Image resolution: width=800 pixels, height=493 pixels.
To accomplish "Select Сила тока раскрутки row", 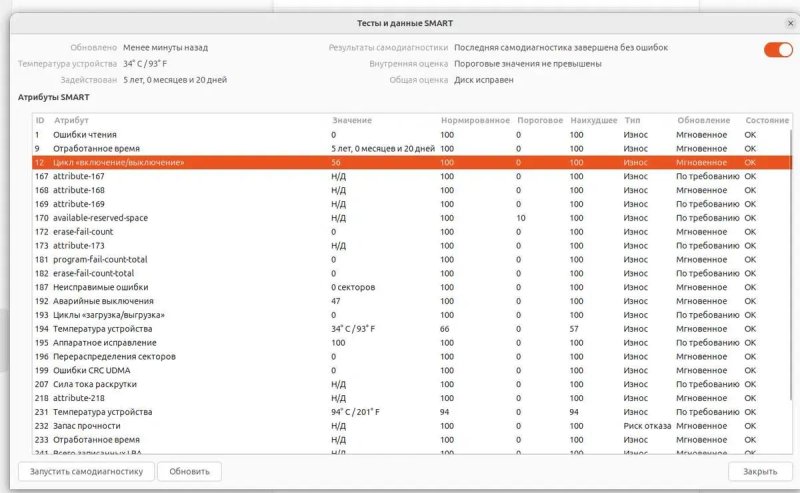I will pos(412,384).
